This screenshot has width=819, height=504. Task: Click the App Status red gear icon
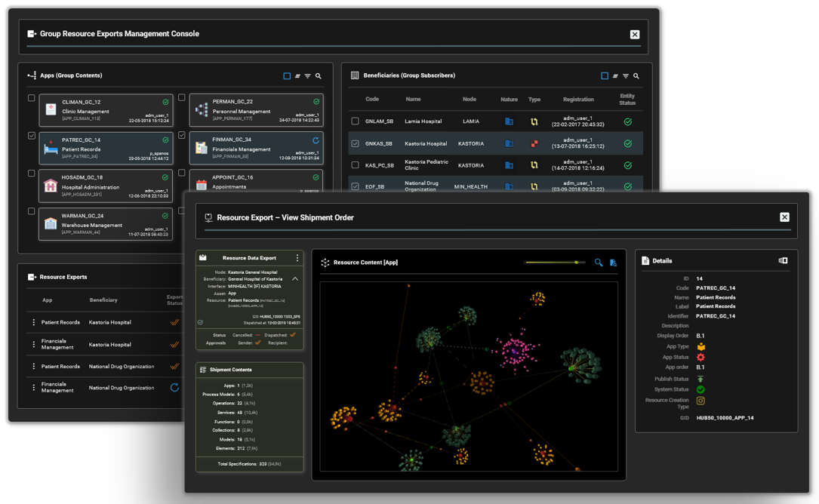(x=700, y=357)
